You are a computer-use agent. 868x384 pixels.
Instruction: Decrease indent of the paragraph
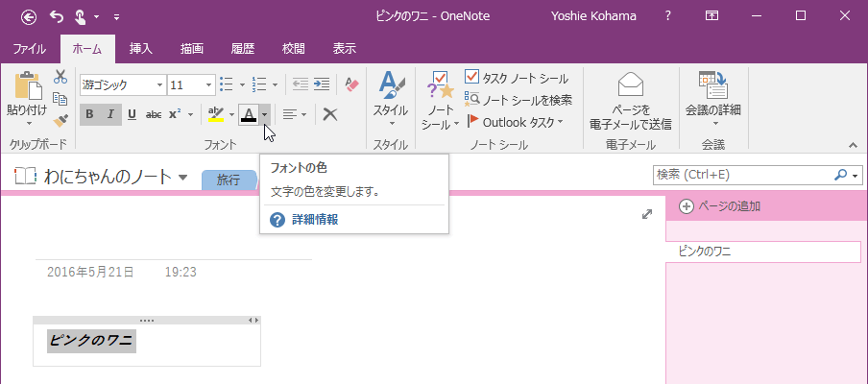(x=300, y=84)
